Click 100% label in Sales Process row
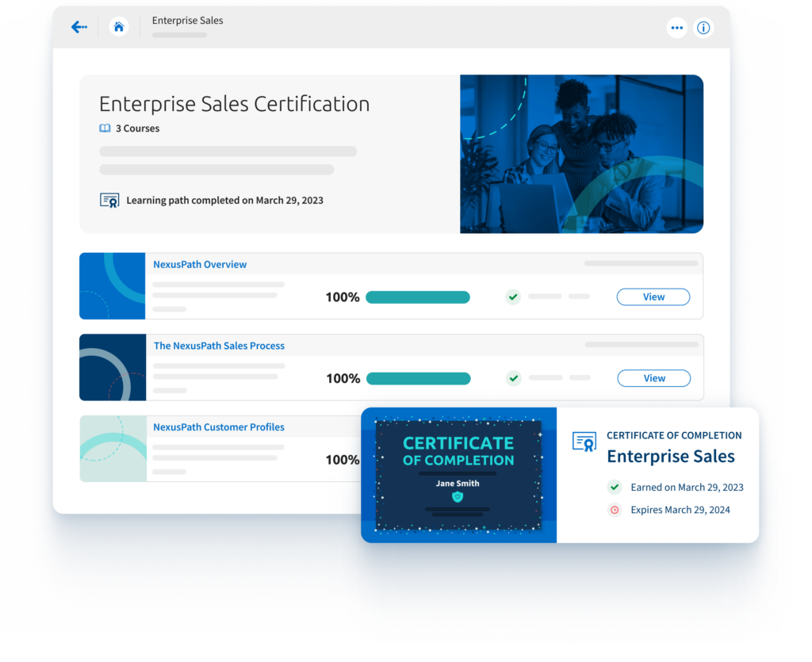Screen dimensions: 812x662 coord(343,378)
